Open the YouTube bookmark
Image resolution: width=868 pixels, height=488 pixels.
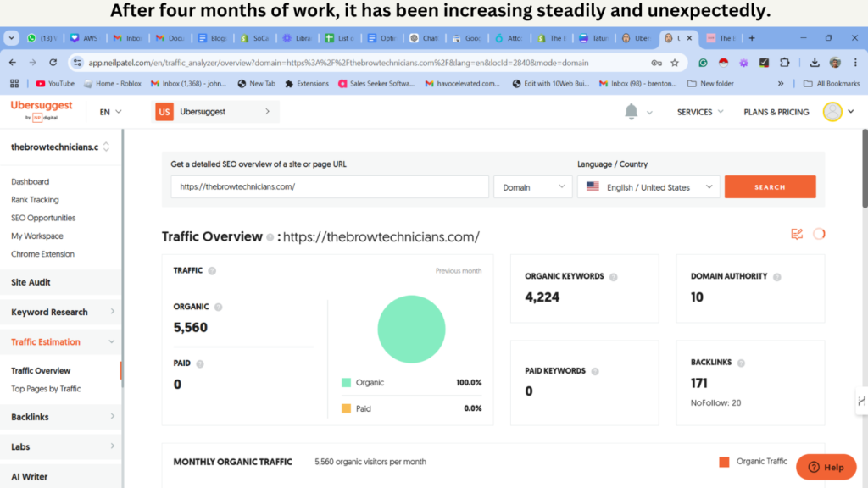coord(55,84)
